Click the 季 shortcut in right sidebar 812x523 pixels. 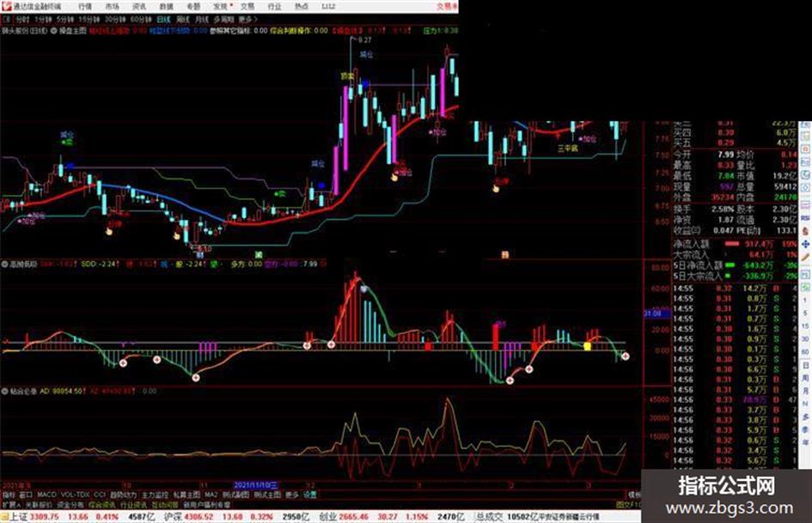(x=806, y=429)
